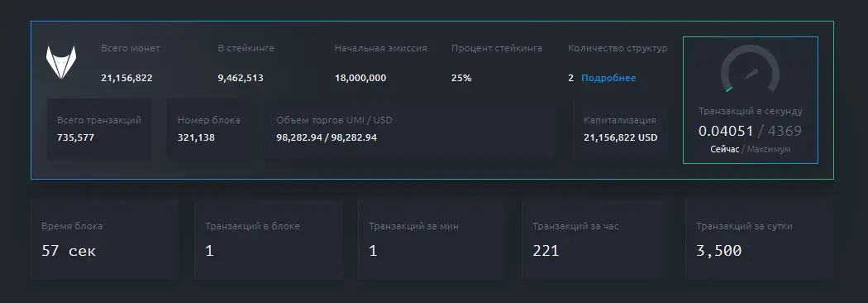Open the Капитализация card

pos(621,128)
